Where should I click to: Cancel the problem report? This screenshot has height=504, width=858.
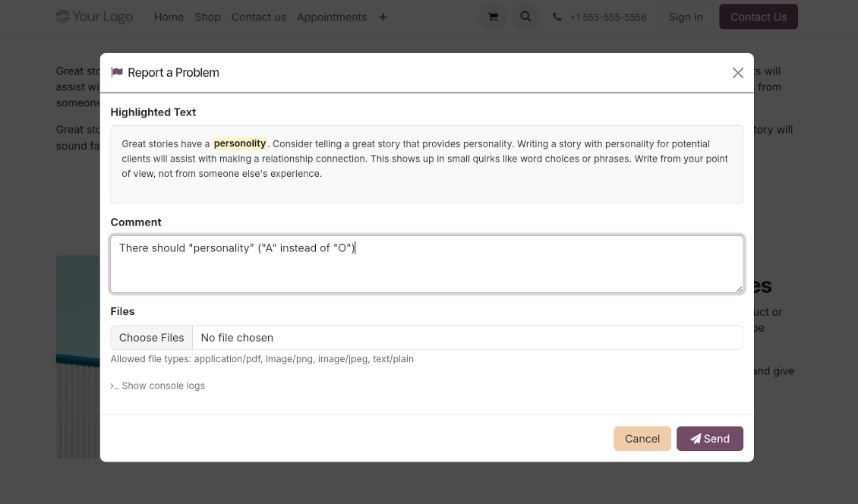pyautogui.click(x=642, y=438)
